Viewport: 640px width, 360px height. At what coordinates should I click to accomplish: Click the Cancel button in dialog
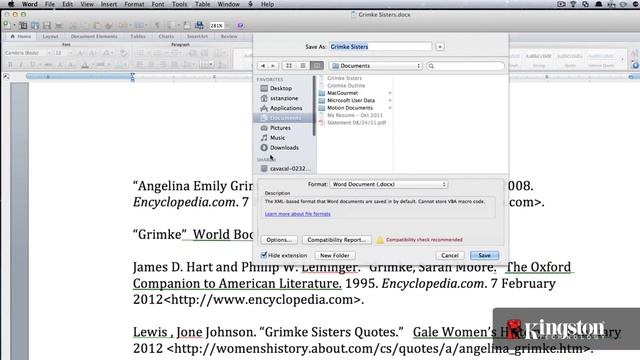[x=450, y=256]
